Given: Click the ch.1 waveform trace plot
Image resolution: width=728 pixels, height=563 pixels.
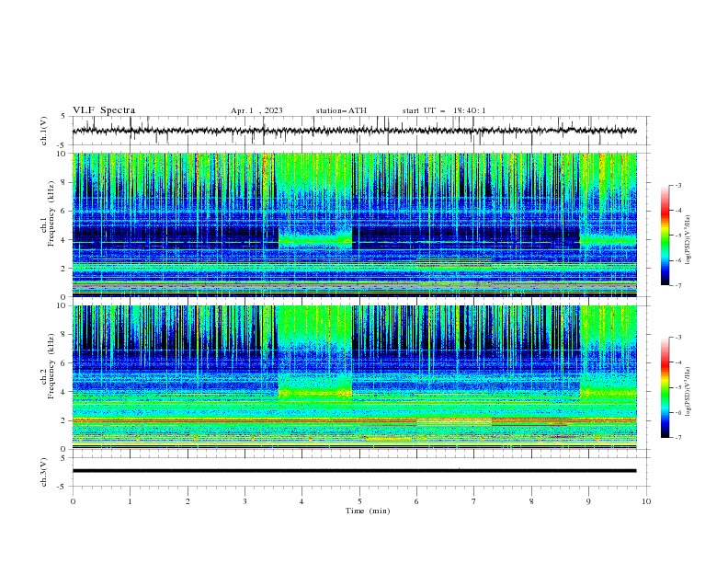Looking at the screenshot, I should (x=354, y=131).
